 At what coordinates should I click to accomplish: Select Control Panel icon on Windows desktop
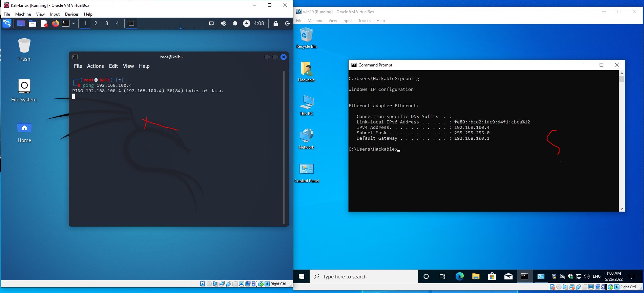(x=307, y=173)
